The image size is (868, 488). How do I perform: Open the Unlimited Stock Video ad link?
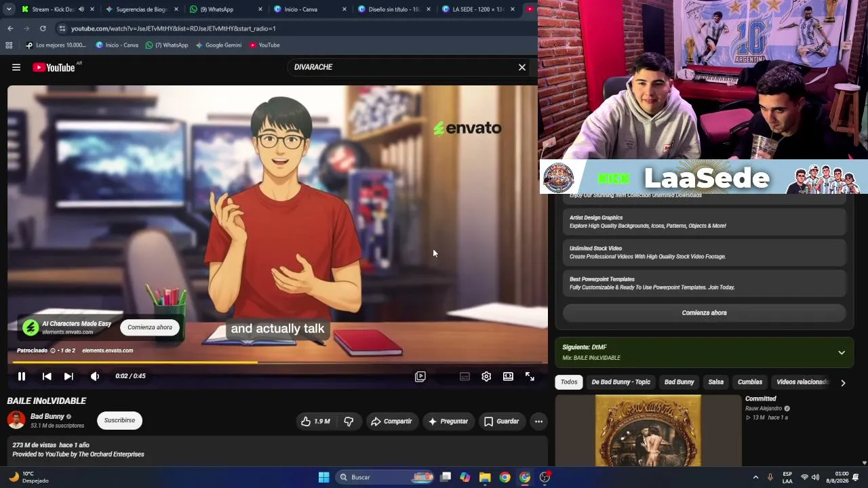click(704, 252)
